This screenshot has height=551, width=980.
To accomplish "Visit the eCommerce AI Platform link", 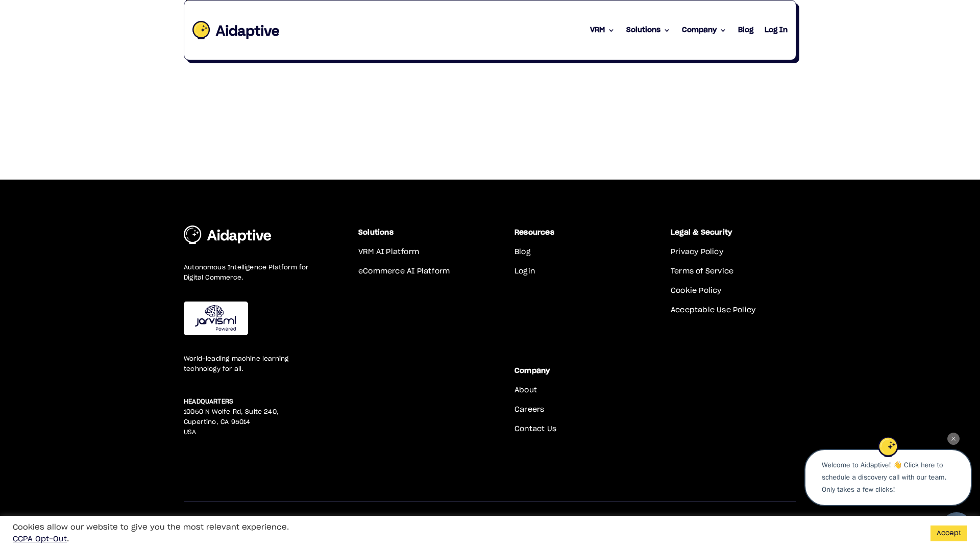I will tap(404, 271).
